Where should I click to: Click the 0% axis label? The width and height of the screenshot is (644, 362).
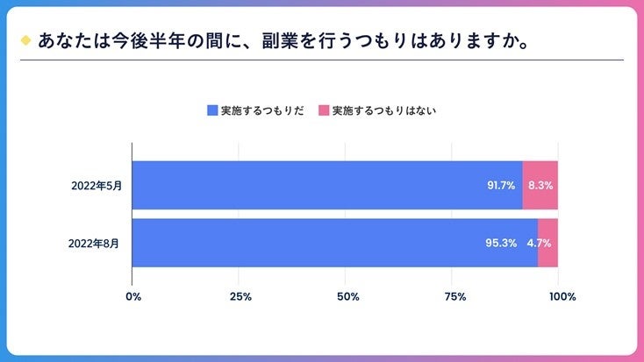[133, 297]
